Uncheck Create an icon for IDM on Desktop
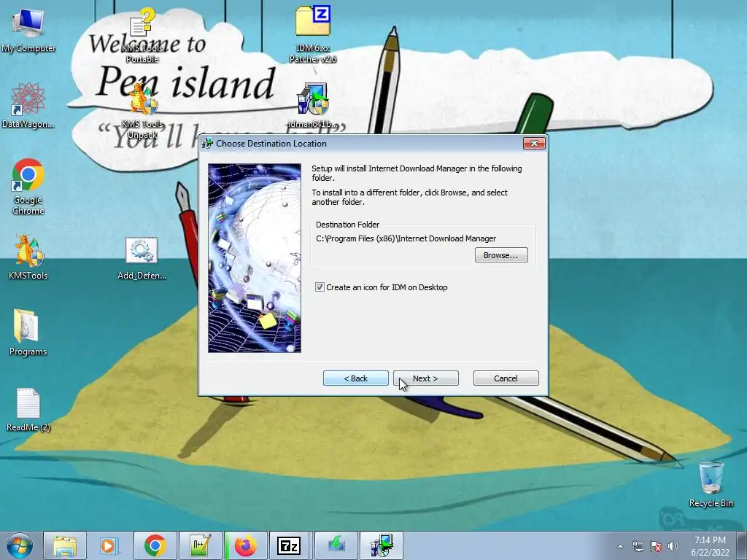The image size is (747, 560). pos(320,287)
